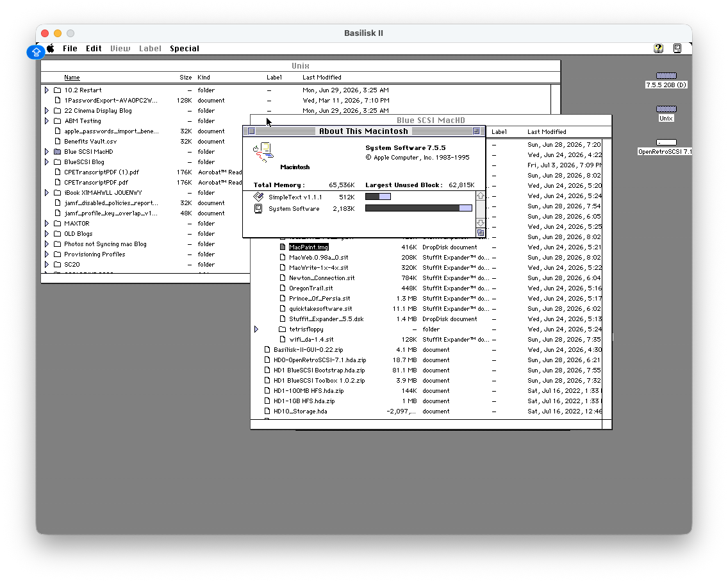Screen dimensions: 728x582
Task: Expand the Photos not Syncing mac Blog folder
Action: [47, 244]
